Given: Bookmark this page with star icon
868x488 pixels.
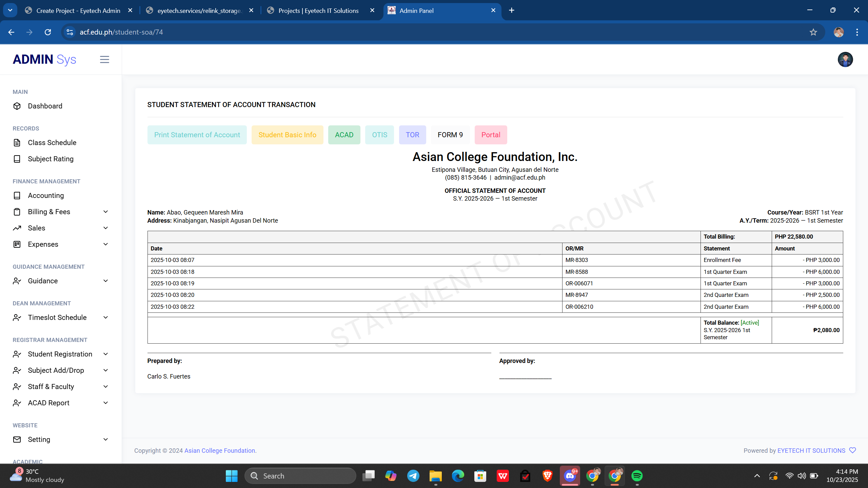Looking at the screenshot, I should coord(813,32).
